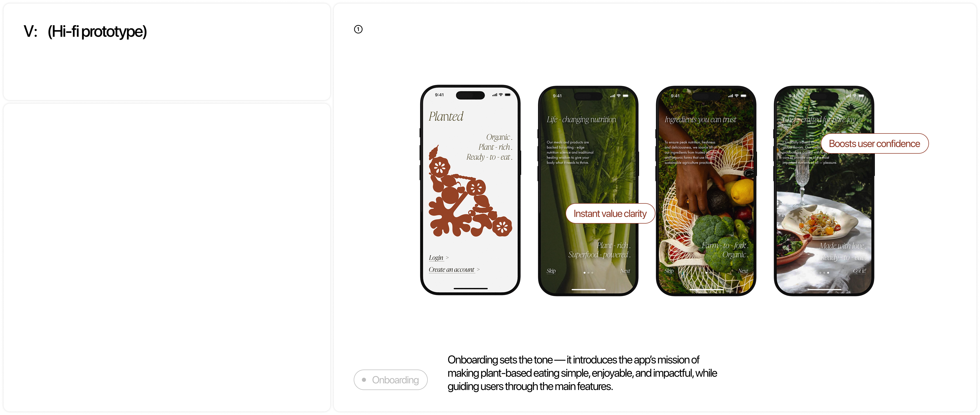This screenshot has height=415, width=980.
Task: Click Skip on the ingredients screen
Action: tap(669, 271)
